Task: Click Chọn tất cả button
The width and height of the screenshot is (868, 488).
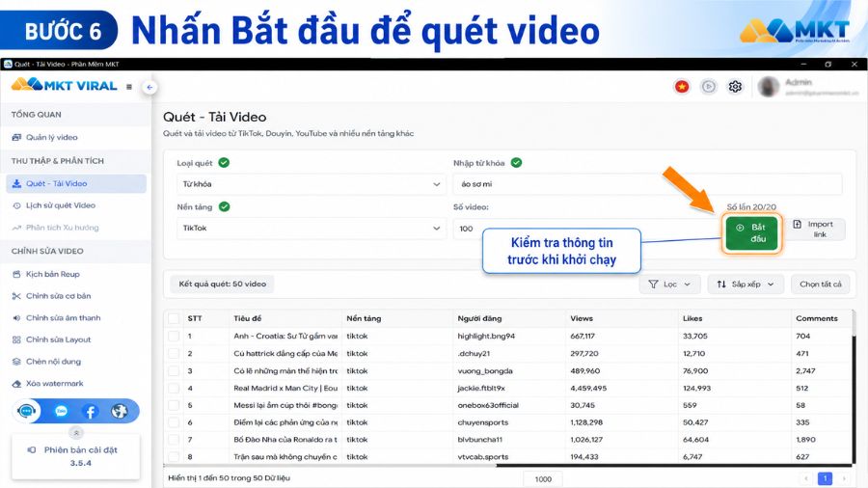Action: [x=821, y=284]
